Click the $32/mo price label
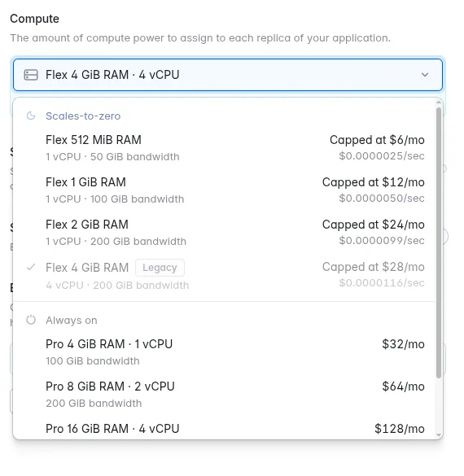Viewport: 464px width, 476px height. [403, 344]
